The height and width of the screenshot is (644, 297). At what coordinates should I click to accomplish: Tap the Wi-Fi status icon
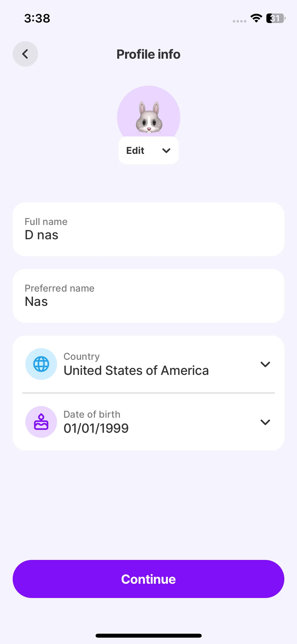pos(256,18)
